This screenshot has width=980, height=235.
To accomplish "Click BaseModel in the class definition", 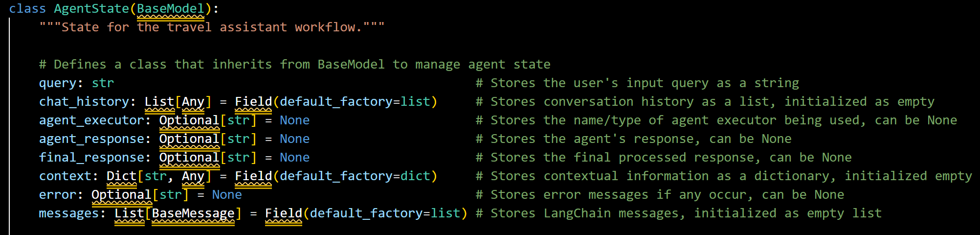I will [x=171, y=9].
